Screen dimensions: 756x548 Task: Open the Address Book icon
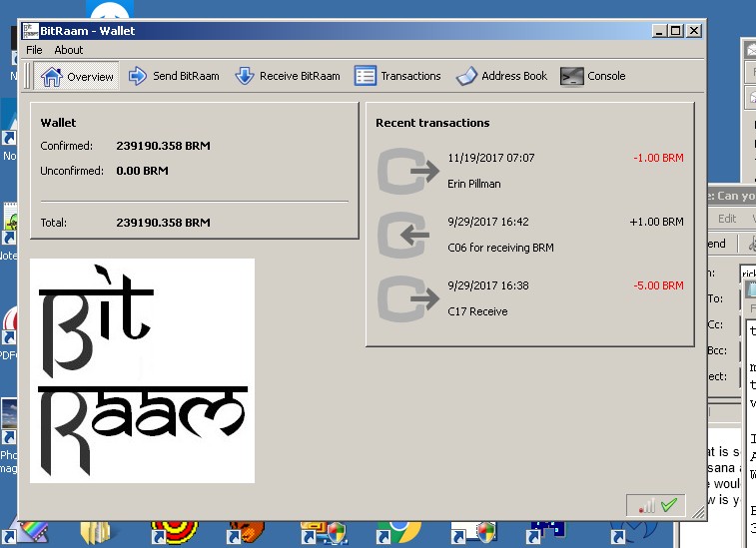pos(466,76)
